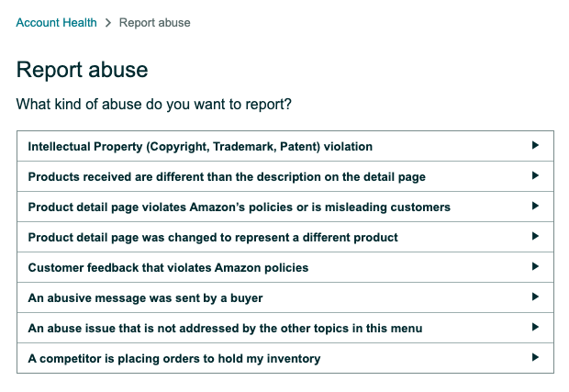This screenshot has width=569, height=392.
Task: Select Intellectual Property (Copyright, Trademark, Patent) violation
Action: point(200,147)
